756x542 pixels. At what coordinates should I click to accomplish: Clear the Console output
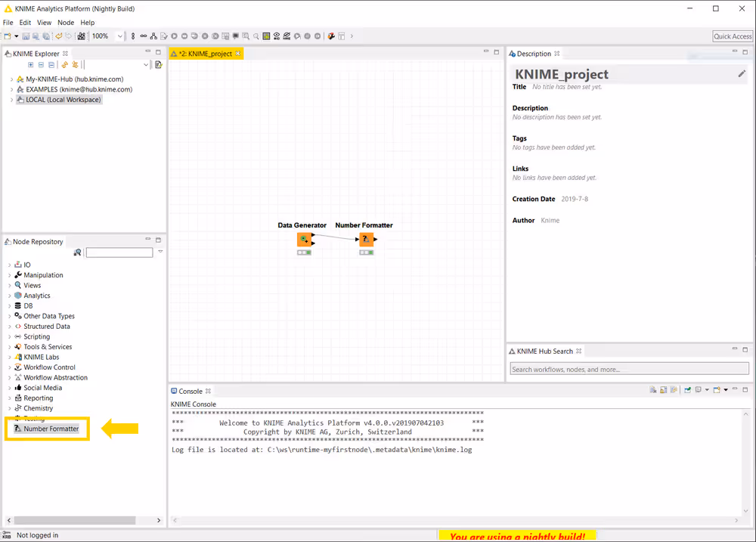point(652,390)
